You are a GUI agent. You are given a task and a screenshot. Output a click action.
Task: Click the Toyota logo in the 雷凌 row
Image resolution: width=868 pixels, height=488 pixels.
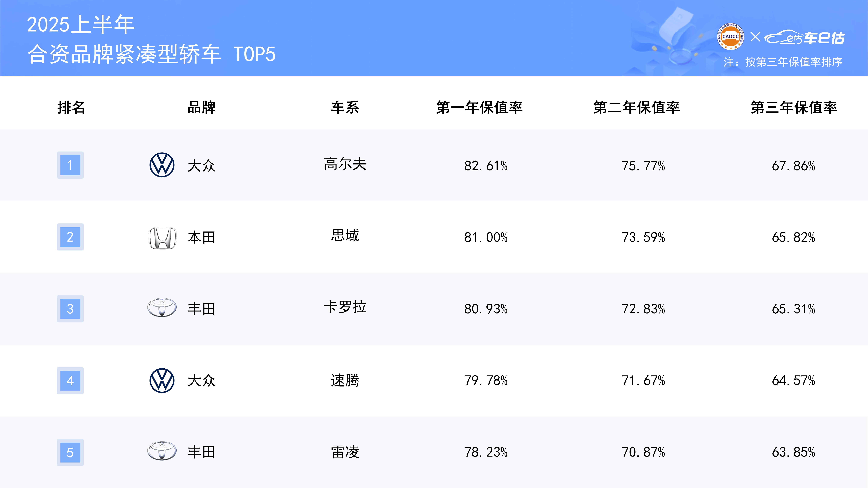(x=162, y=451)
